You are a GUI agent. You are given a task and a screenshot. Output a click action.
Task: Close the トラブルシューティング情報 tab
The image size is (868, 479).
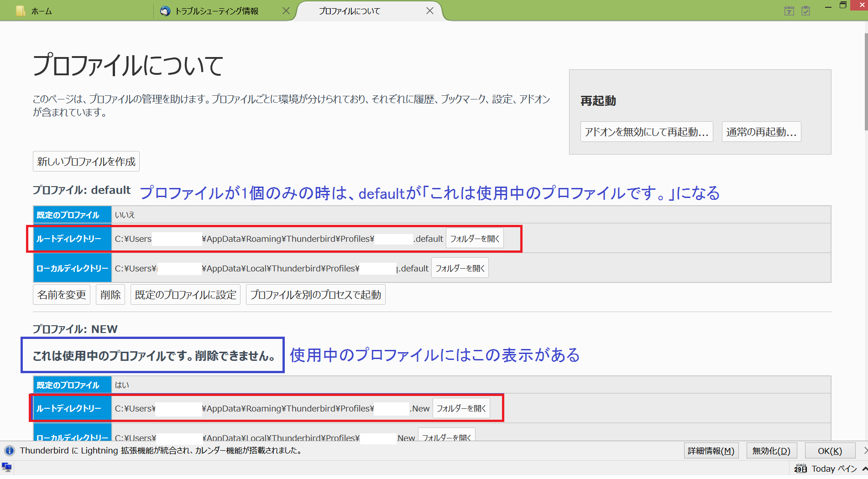tap(286, 10)
